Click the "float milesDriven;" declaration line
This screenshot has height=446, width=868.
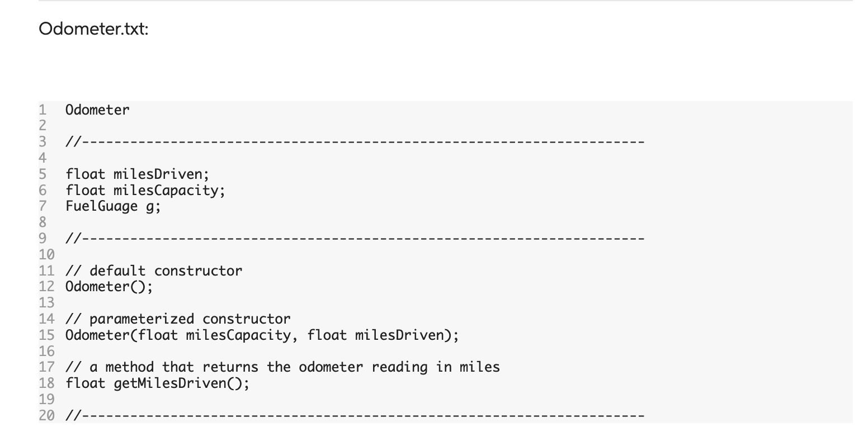(x=137, y=174)
